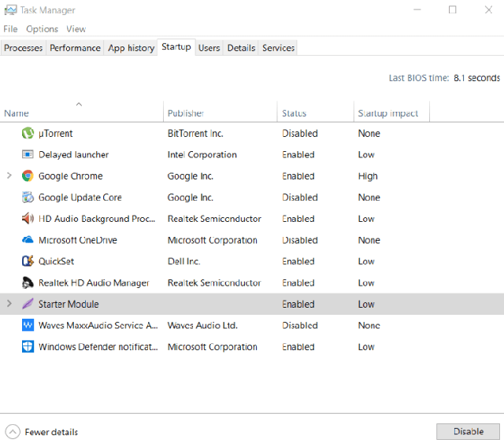Click the Dell Inc. publisher cell

[183, 261]
